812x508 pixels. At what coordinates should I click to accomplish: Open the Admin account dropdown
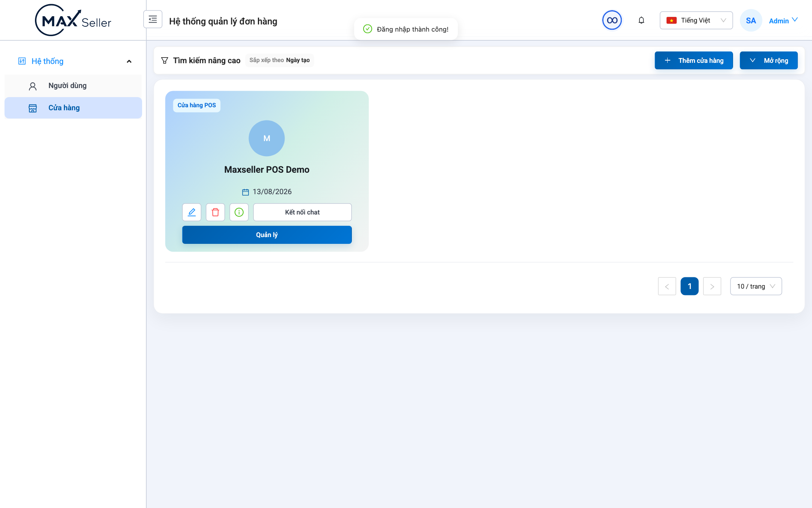pos(783,21)
